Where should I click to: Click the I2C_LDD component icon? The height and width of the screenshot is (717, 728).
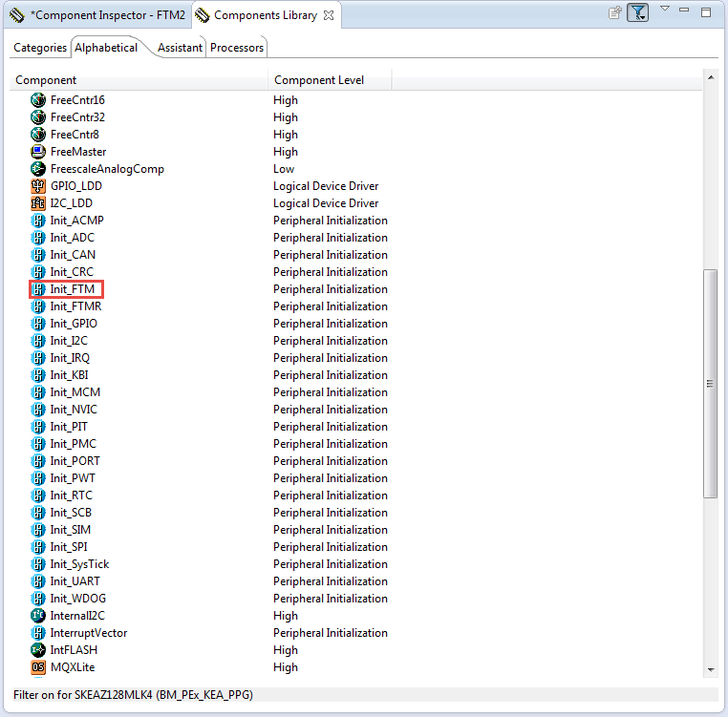[38, 202]
